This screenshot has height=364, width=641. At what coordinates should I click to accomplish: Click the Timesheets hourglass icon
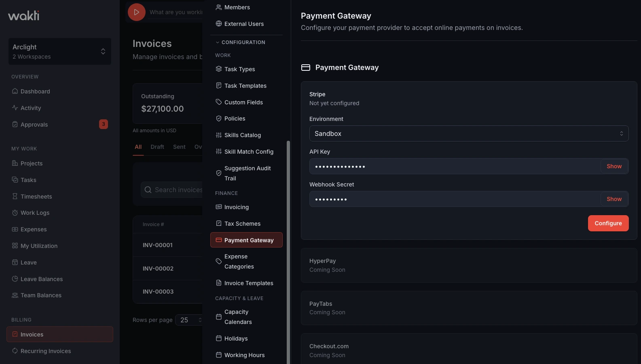click(x=15, y=197)
